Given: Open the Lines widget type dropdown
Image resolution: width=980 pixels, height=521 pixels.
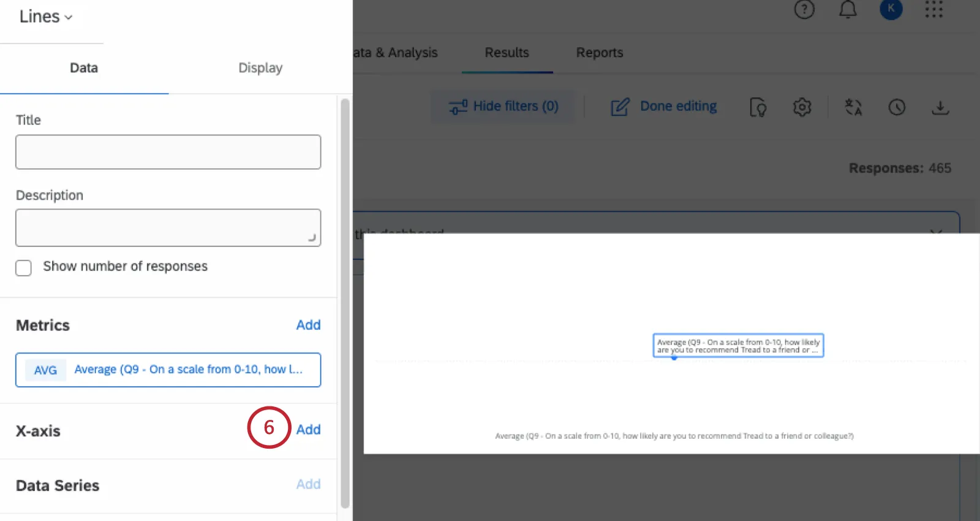Looking at the screenshot, I should tap(46, 17).
